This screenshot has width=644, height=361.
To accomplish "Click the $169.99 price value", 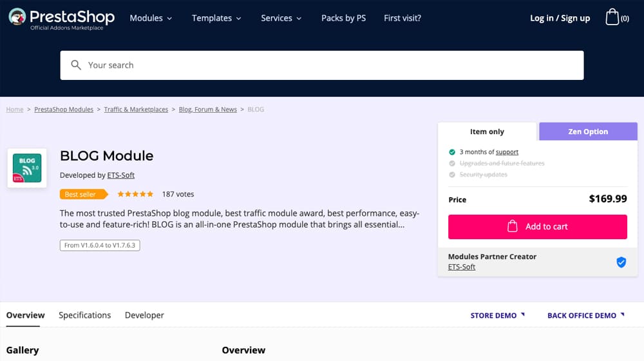I will coord(608,199).
